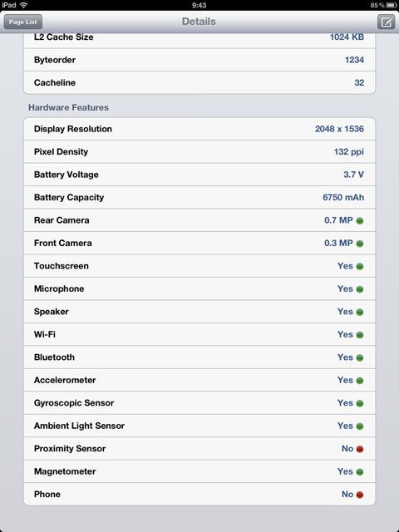The height and width of the screenshot is (532, 399).
Task: Click the green dot beside Rear Camera
Action: [x=360, y=221]
